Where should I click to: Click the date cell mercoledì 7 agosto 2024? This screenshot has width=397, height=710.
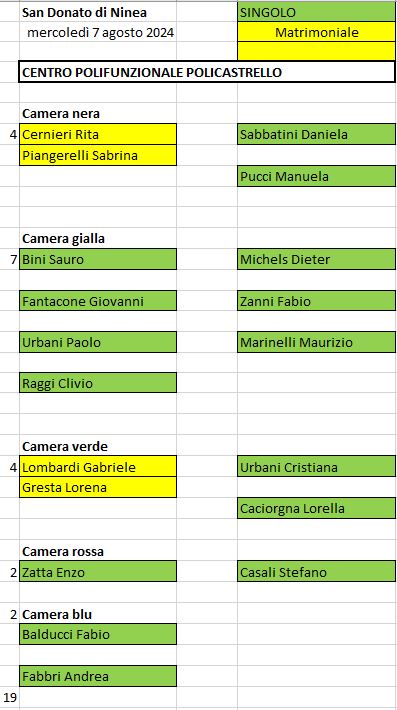[98, 33]
